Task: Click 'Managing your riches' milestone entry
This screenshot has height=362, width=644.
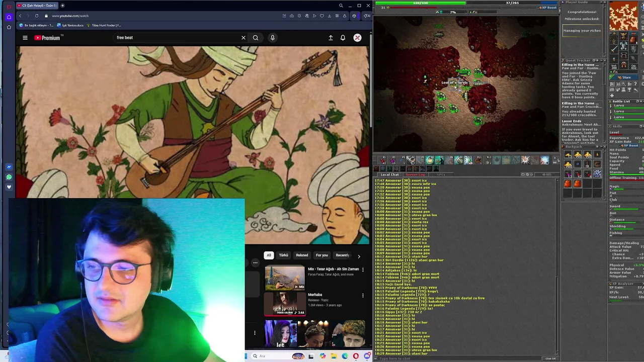Action: coord(582,31)
